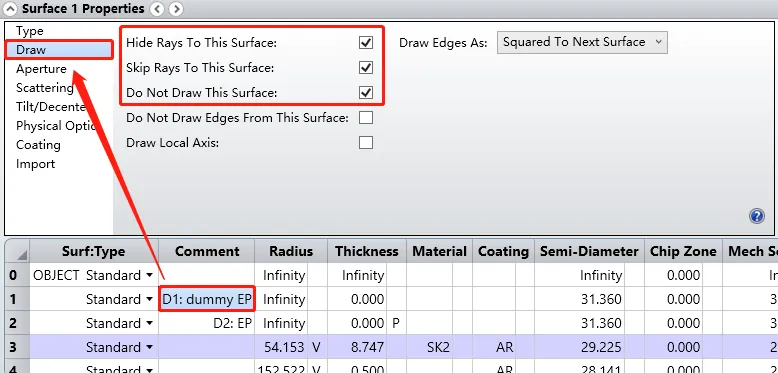The width and height of the screenshot is (778, 373).
Task: Select Aperture in the properties list
Action: [41, 69]
